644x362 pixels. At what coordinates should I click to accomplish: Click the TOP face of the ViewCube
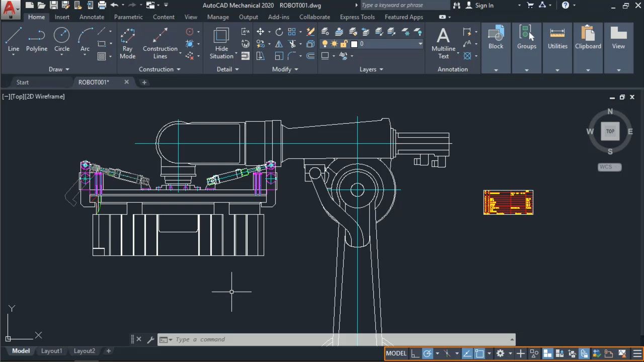(610, 131)
